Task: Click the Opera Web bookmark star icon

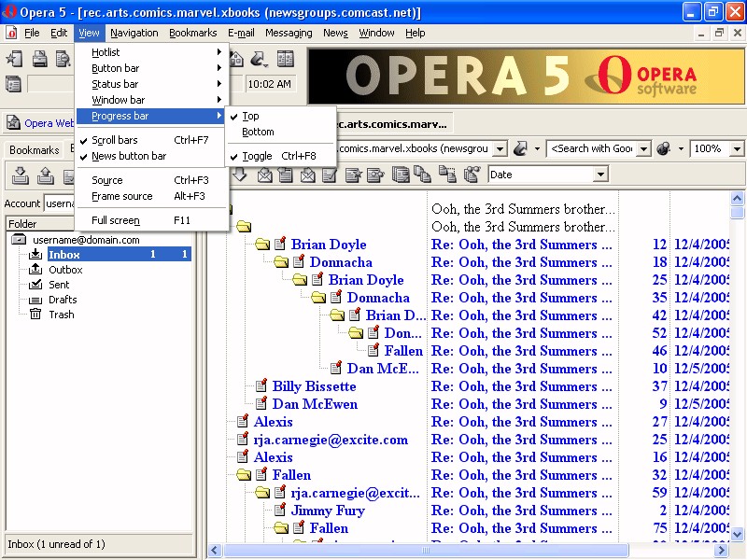Action: (13, 123)
